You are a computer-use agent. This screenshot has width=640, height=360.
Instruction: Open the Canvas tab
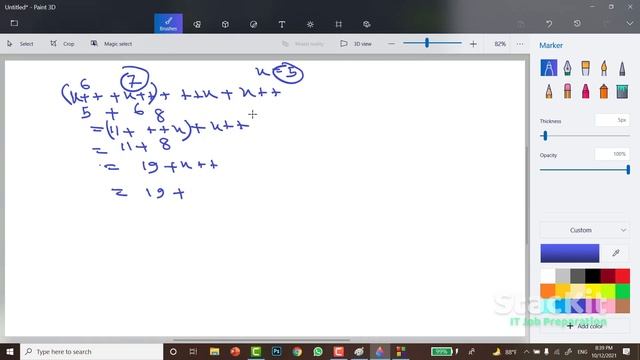pos(338,24)
